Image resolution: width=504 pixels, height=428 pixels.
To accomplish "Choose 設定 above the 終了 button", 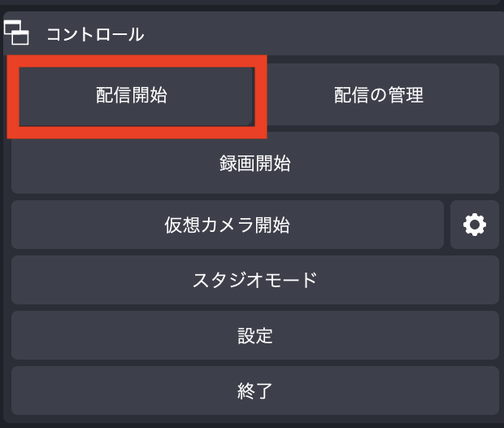I will [255, 335].
